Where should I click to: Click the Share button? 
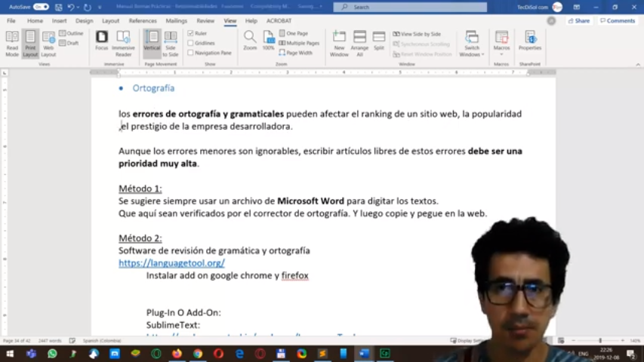579,20
